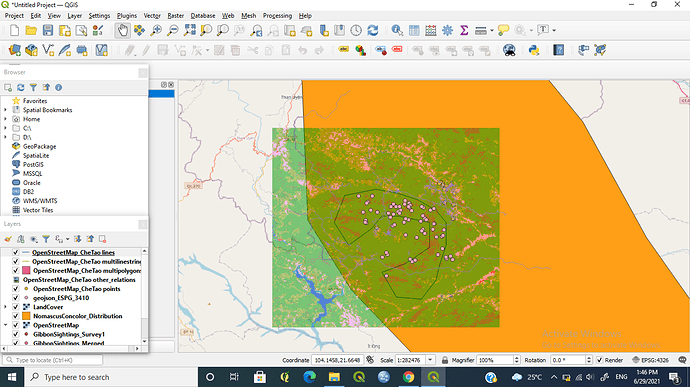Click the EPSG:4326 projection button
This screenshot has height=387, width=690.
[650, 360]
